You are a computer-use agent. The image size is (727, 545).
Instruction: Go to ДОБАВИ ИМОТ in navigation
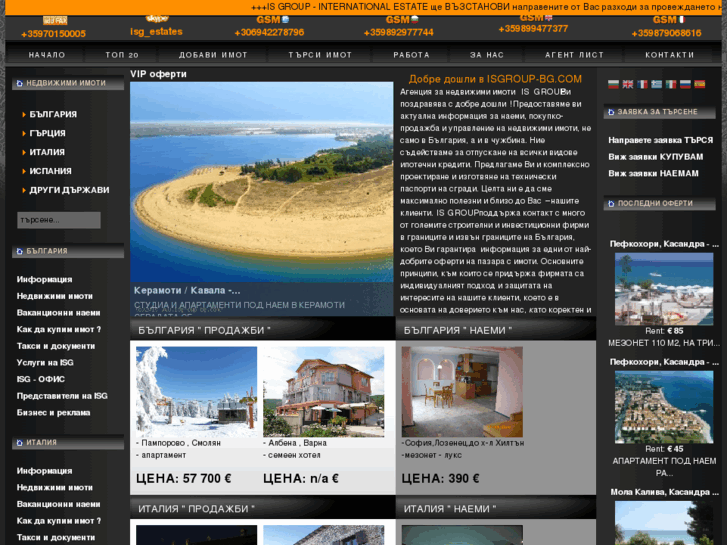pyautogui.click(x=213, y=55)
